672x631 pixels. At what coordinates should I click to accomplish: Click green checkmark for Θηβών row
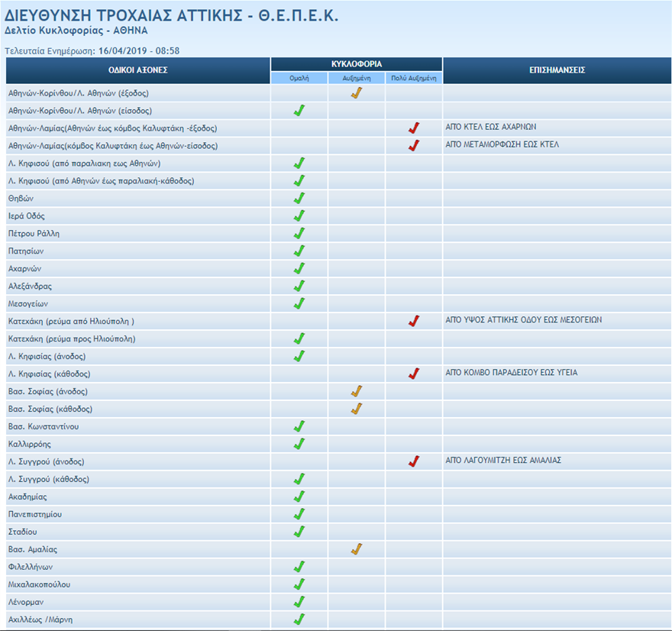click(x=299, y=199)
